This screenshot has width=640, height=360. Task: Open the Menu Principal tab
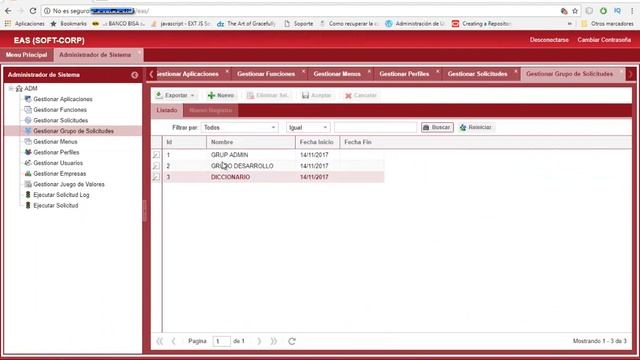click(27, 55)
